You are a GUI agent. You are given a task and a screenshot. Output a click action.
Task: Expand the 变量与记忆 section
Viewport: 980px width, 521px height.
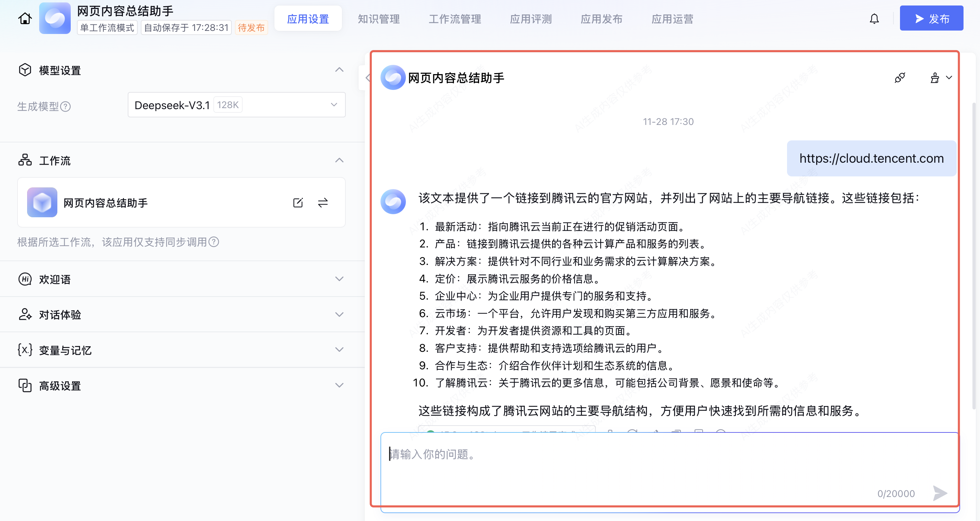click(339, 350)
